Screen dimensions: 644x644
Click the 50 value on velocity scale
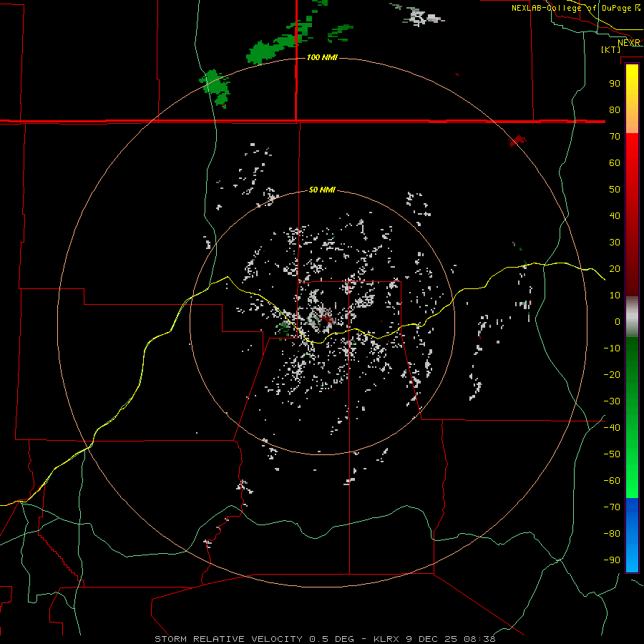pyautogui.click(x=615, y=190)
